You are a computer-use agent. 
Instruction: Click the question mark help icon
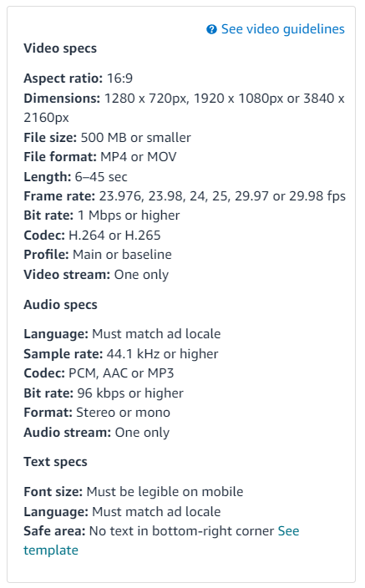point(211,29)
